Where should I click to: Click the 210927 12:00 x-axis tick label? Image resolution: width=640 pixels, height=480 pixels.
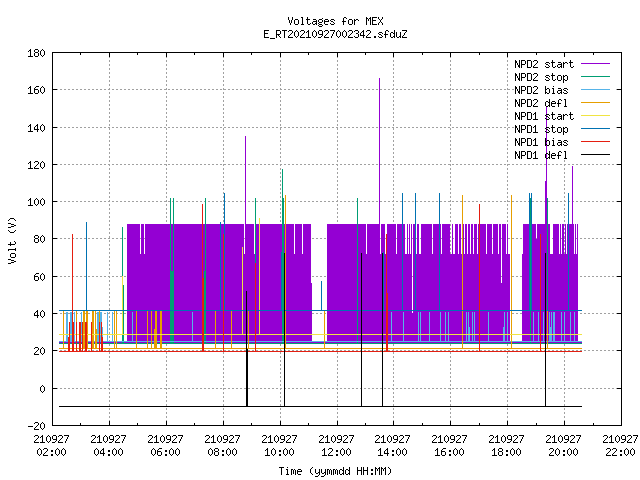pyautogui.click(x=336, y=445)
